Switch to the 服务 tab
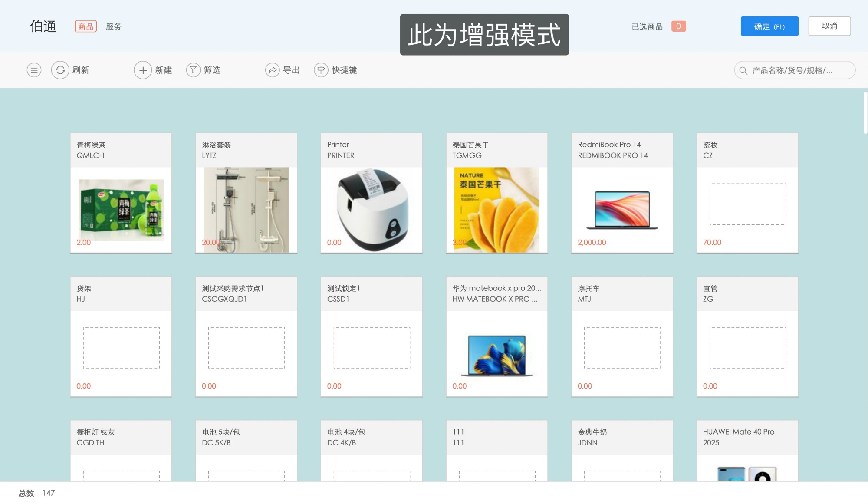The height and width of the screenshot is (504, 868). pos(114,26)
